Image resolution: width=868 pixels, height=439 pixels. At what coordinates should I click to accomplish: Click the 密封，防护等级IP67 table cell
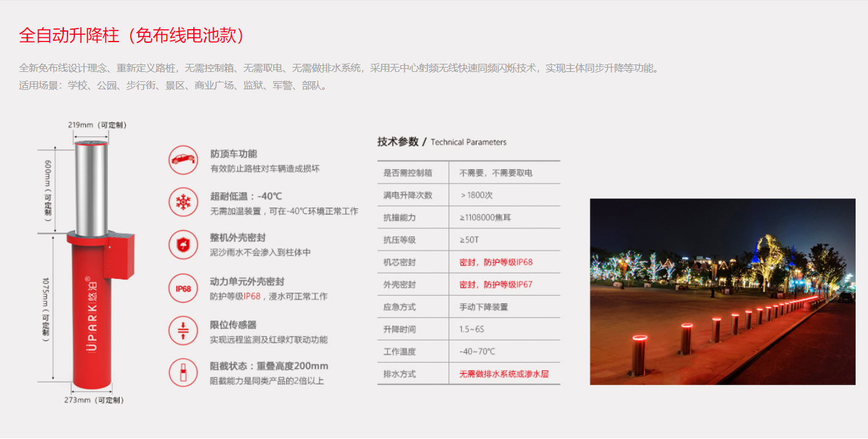pos(496,285)
